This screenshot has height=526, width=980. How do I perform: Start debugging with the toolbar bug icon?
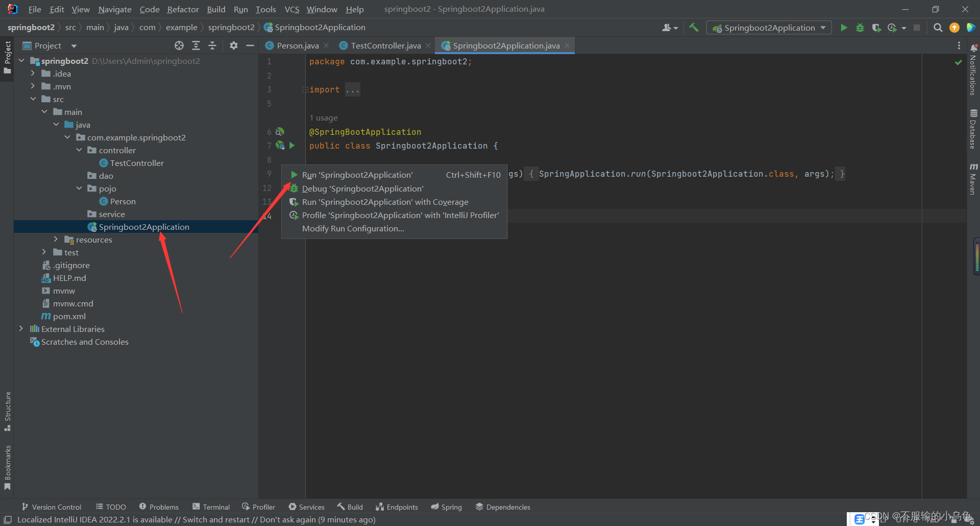coord(860,28)
